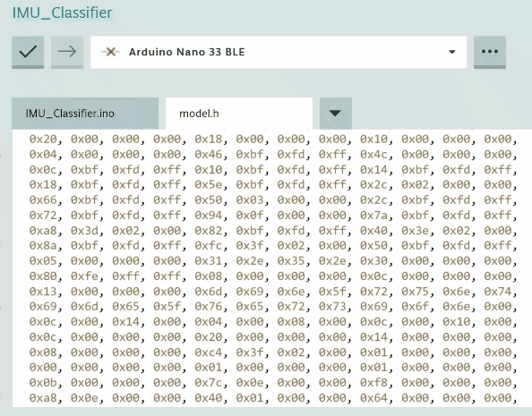
Task: Click value 0x7c in the code
Action: click(209, 382)
